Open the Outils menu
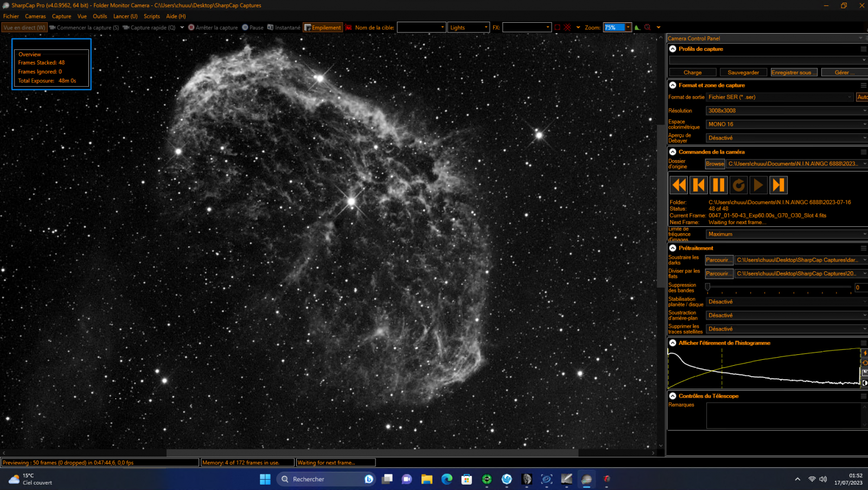 tap(100, 16)
